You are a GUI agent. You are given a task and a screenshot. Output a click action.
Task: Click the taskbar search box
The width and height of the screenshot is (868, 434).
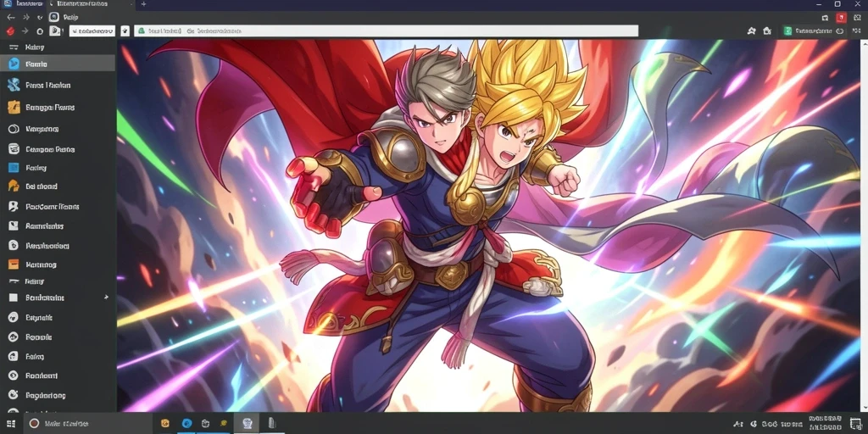pos(87,424)
